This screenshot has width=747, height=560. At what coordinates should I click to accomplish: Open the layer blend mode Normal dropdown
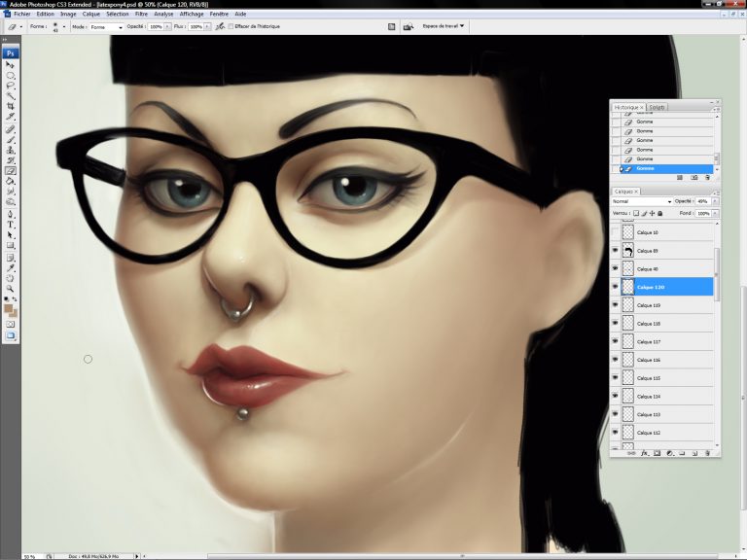pos(642,201)
